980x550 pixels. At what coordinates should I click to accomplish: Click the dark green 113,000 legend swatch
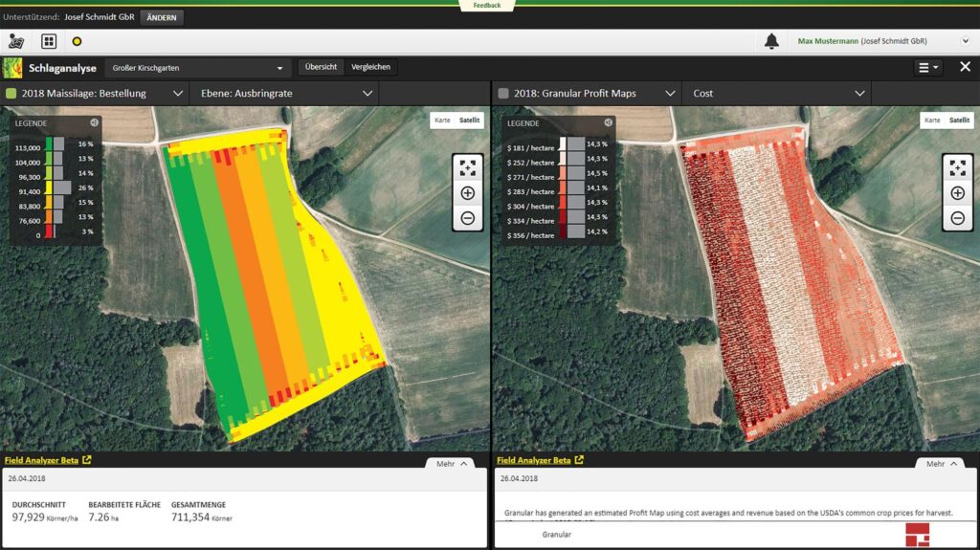[49, 144]
